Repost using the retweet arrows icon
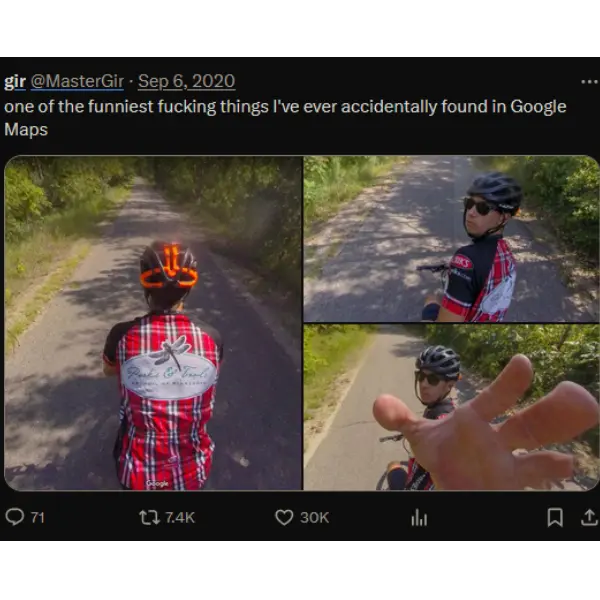Image resolution: width=600 pixels, height=600 pixels. tap(149, 517)
